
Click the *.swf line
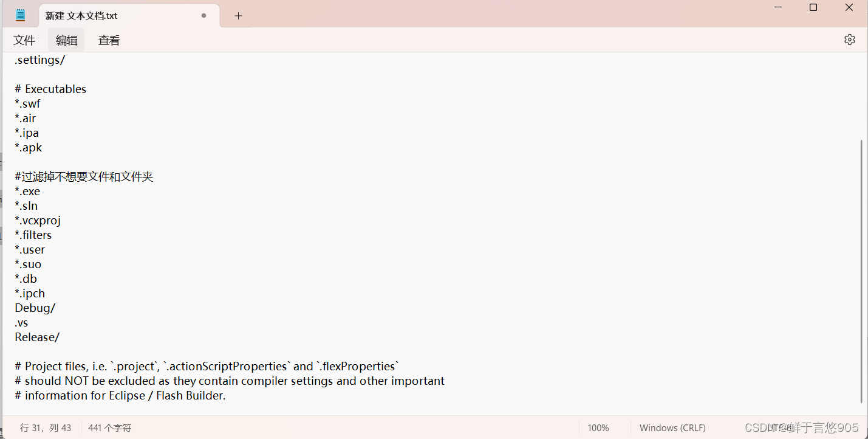click(x=27, y=103)
